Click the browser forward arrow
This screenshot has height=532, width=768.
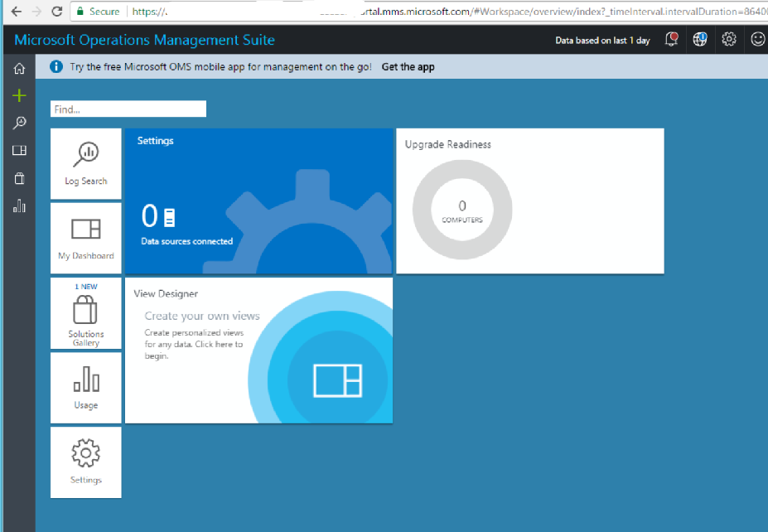[x=36, y=12]
